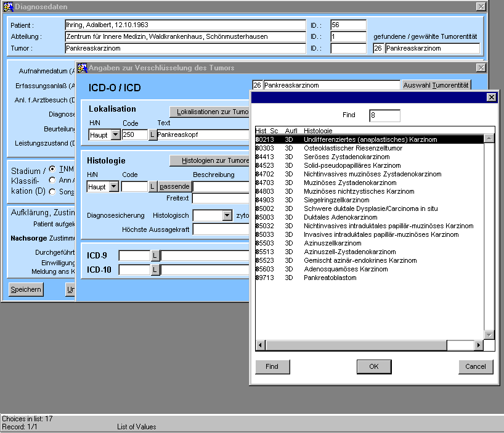Open lookup list beside Lokalisation code 250

pyautogui.click(x=153, y=134)
